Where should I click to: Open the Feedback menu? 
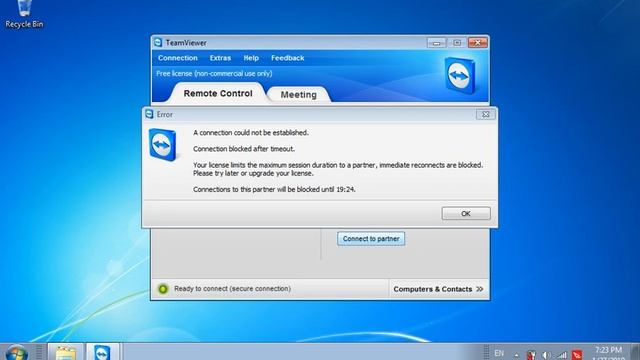[x=287, y=58]
